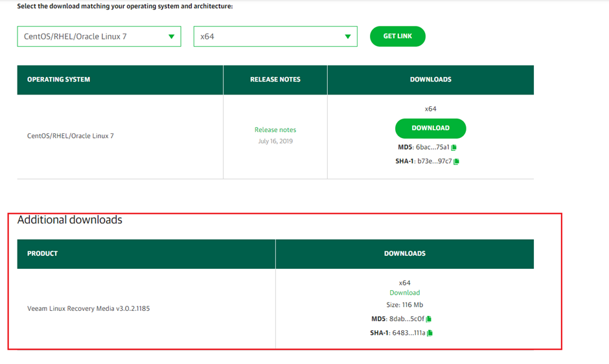Click the PRODUCT column header
The image size is (609, 364).
tap(42, 254)
